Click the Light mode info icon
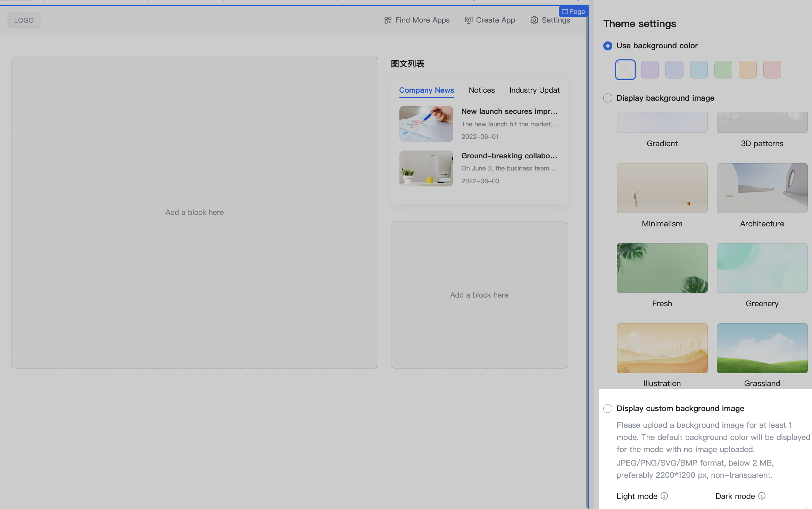Viewport: 812px width, 509px height. click(x=664, y=496)
